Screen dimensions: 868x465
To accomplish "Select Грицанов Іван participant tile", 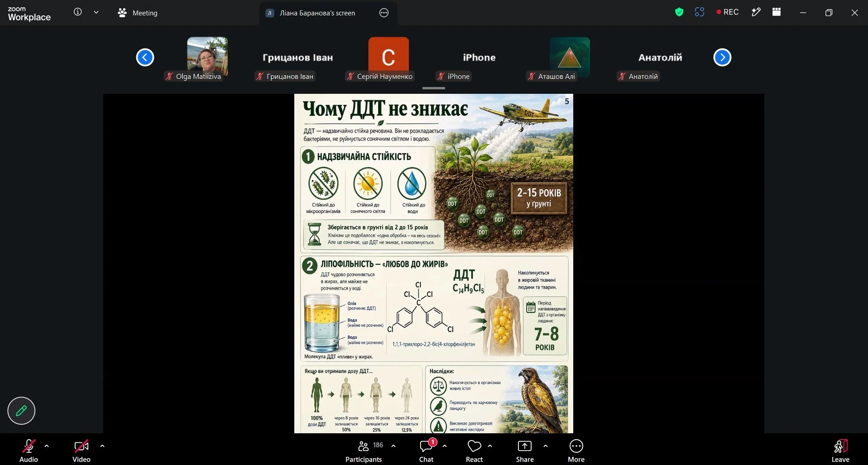I will 298,58.
